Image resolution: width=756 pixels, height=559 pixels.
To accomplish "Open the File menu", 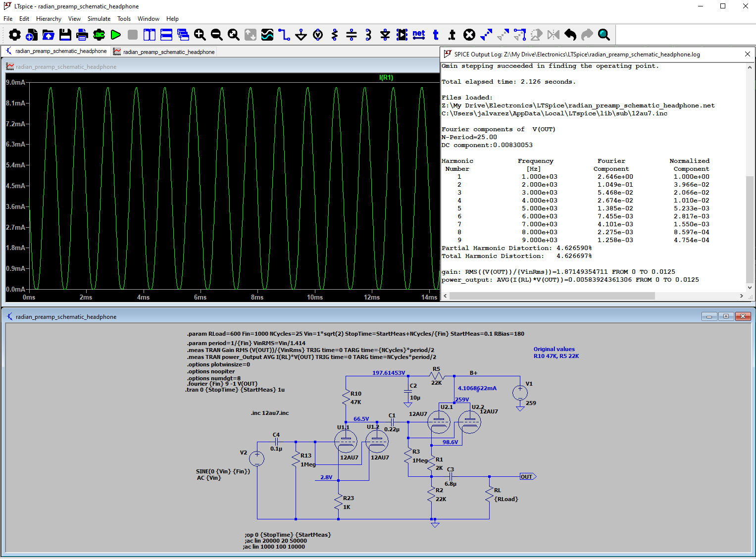I will tap(8, 19).
